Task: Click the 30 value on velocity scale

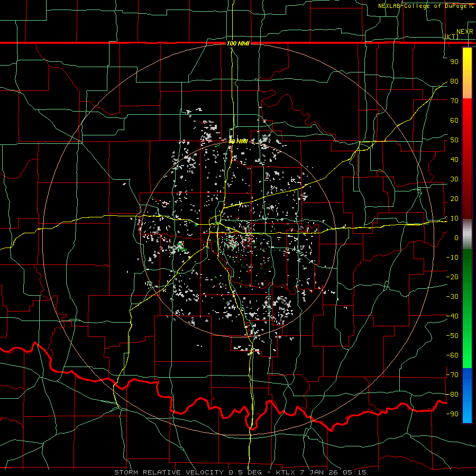Action: 454,179
